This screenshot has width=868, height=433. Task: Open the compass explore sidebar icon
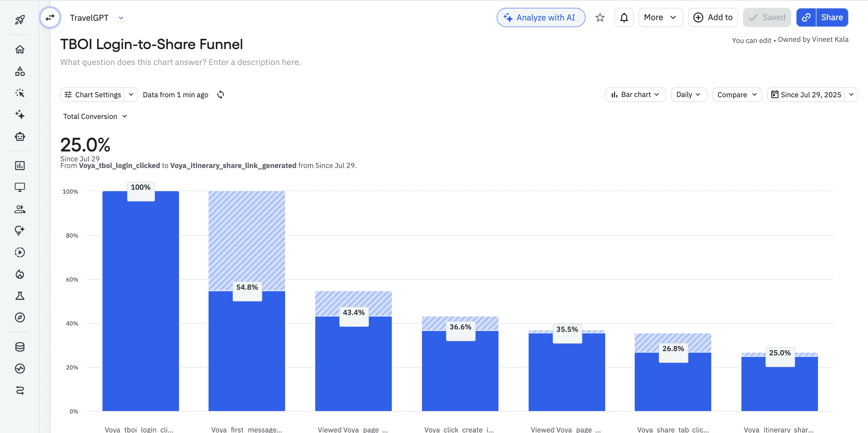pyautogui.click(x=20, y=317)
